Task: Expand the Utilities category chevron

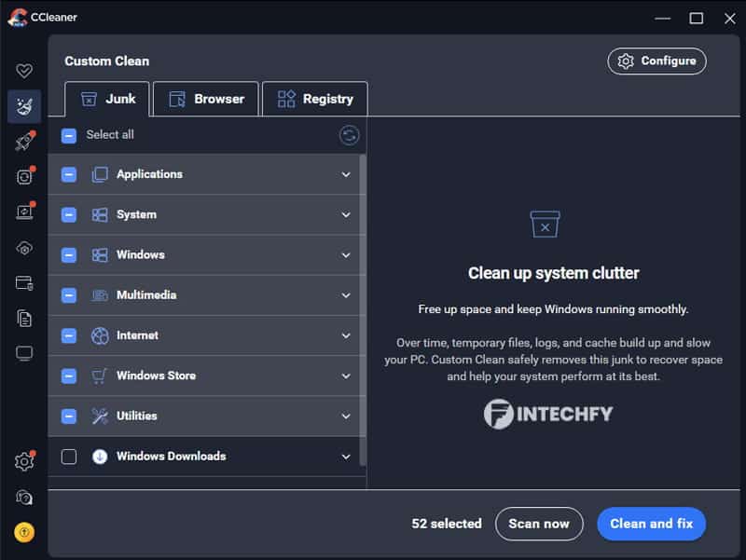Action: [346, 417]
